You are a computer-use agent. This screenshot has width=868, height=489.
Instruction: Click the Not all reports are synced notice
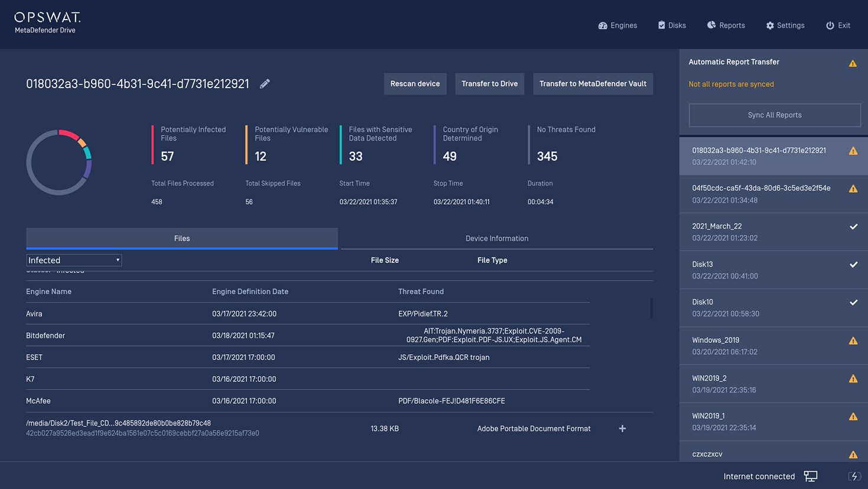(x=731, y=84)
